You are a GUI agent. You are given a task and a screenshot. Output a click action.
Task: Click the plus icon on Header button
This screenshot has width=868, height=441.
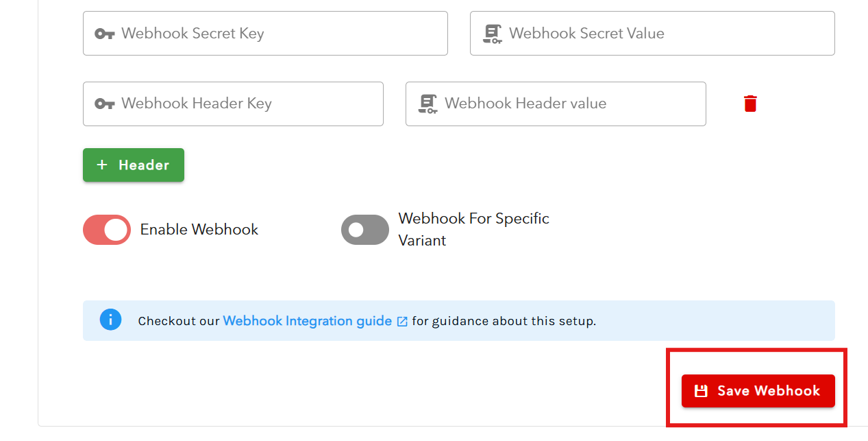(102, 165)
